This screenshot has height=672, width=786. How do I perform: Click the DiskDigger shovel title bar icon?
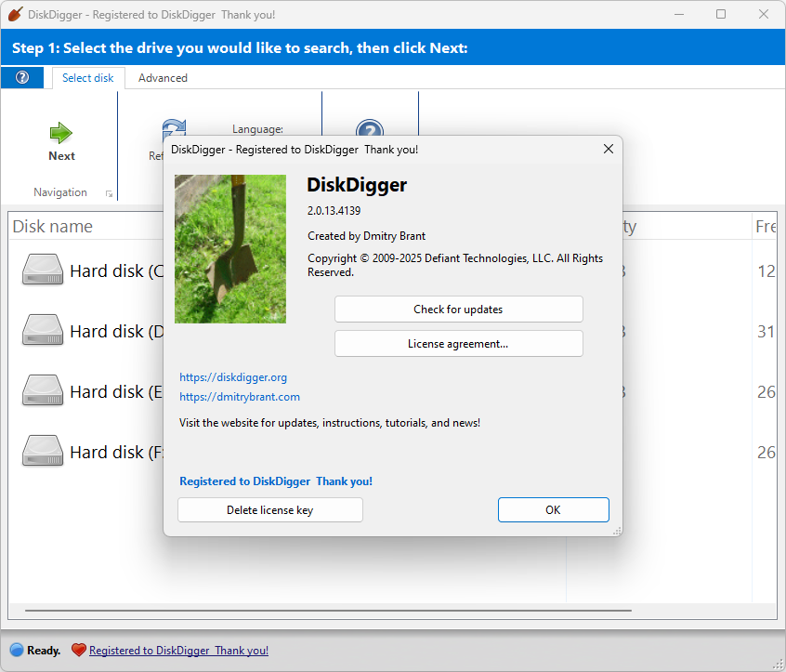[x=15, y=14]
